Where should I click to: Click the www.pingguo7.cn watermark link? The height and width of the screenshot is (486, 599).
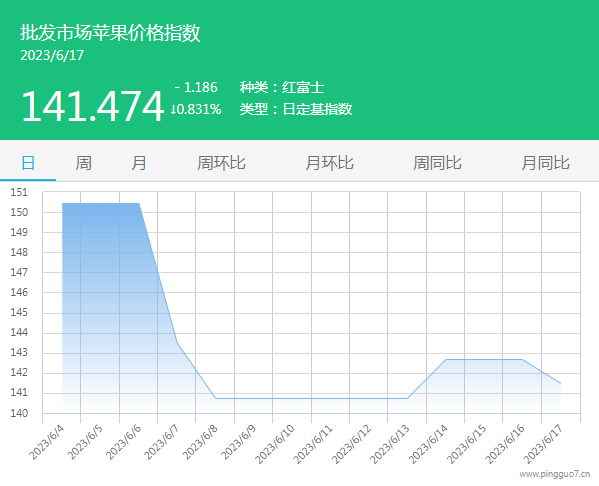[x=555, y=474]
